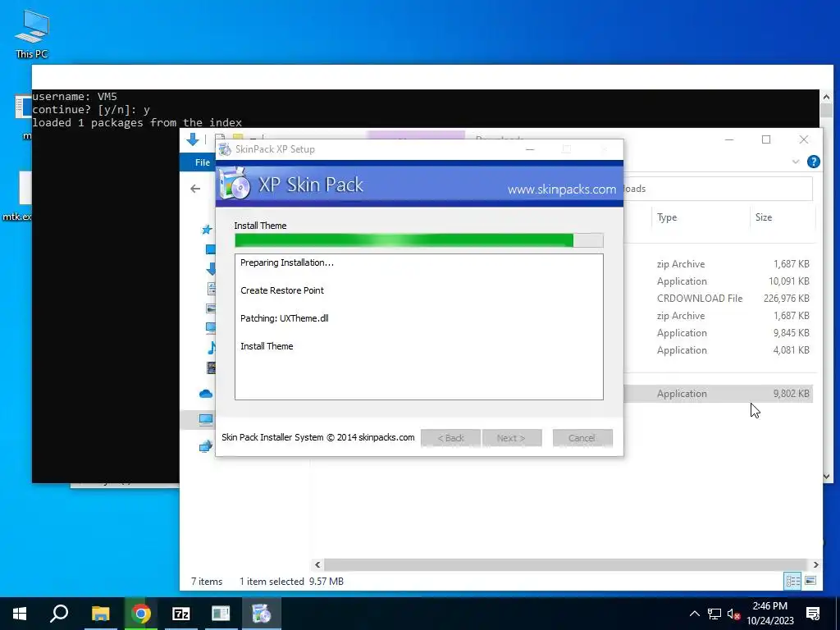Switch to console window taskbar icon
The width and height of the screenshot is (840, 630).
coord(221,614)
